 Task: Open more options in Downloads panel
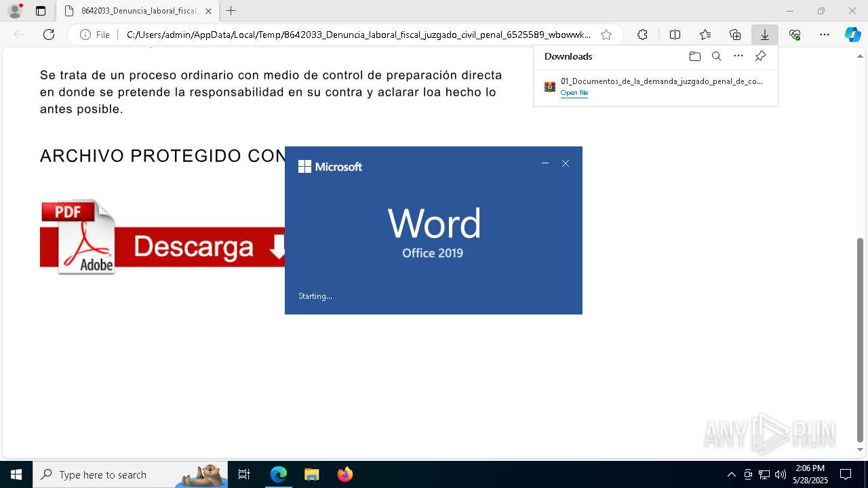pos(738,56)
